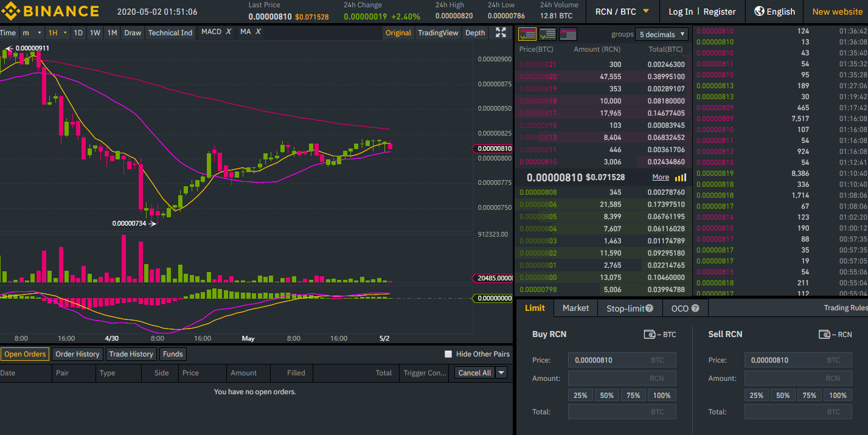Viewport: 868px width, 435px height.
Task: Switch chart to TradingView mode
Action: (x=438, y=33)
